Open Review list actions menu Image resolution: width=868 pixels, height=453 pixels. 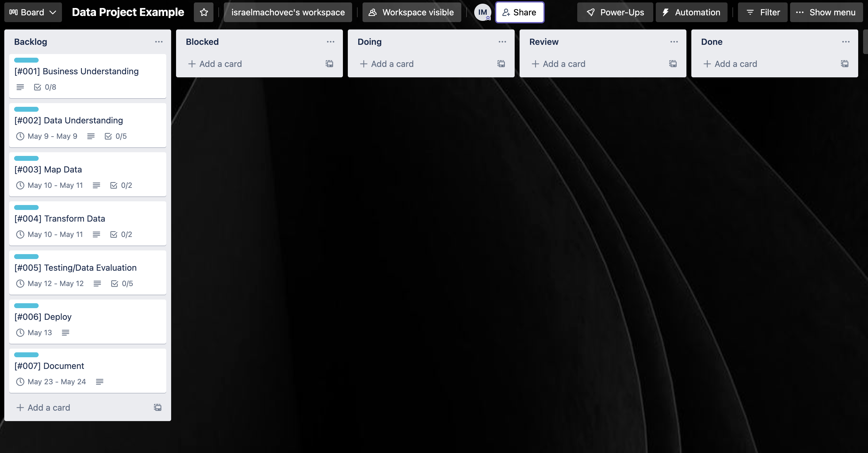coord(674,42)
